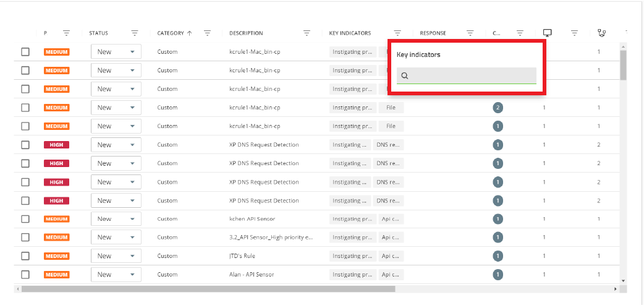Click the count badge showing 2
The width and height of the screenshot is (644, 305).
(x=498, y=108)
